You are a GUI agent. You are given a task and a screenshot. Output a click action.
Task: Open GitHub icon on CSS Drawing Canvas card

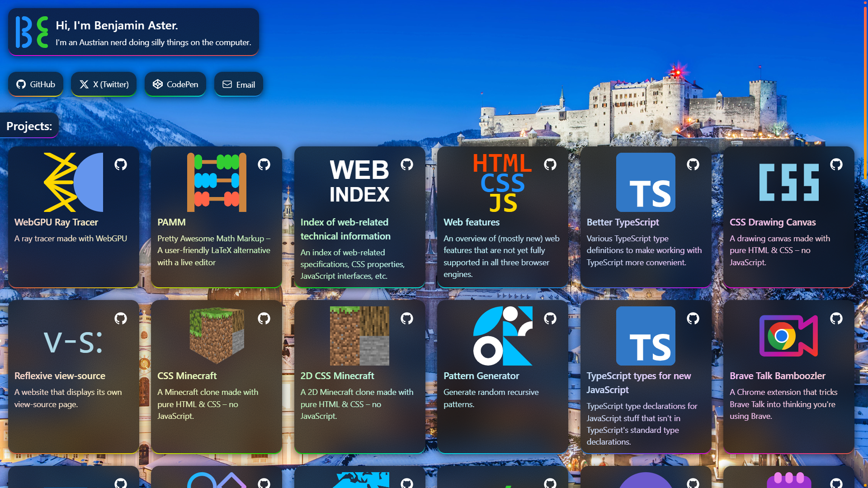coord(836,164)
